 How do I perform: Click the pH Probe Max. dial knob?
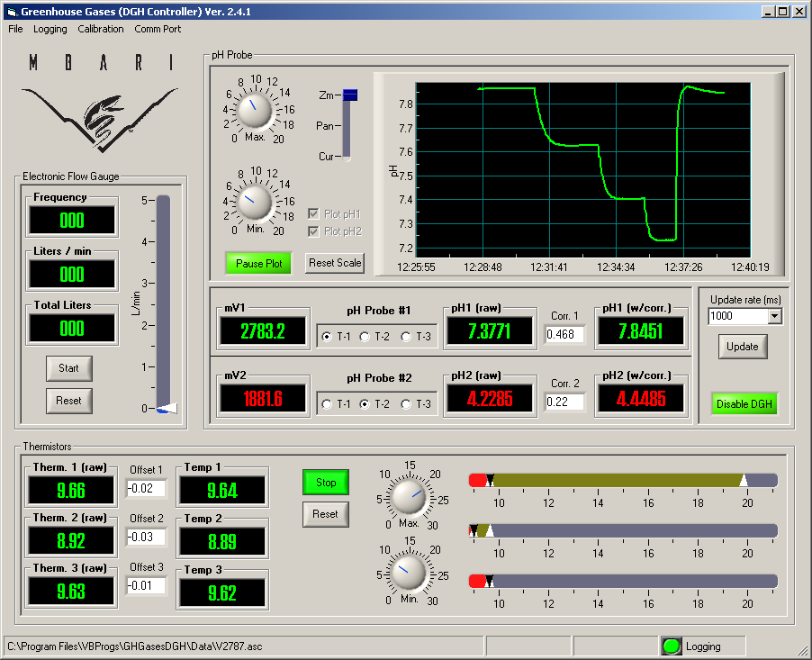click(x=254, y=111)
